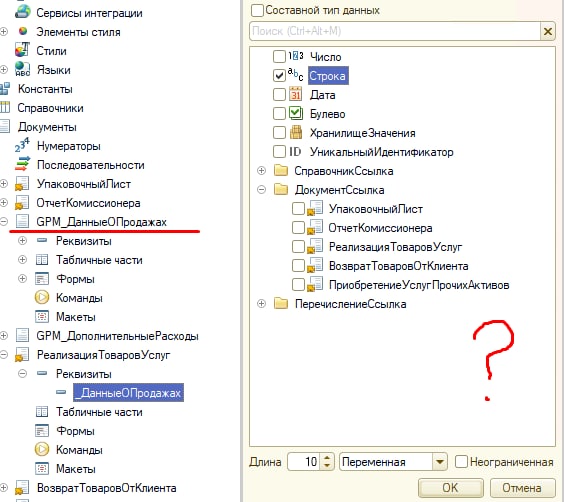Screen dimensions: 564x502
Task: Enable the Составной тип данных checkbox
Action: (257, 10)
